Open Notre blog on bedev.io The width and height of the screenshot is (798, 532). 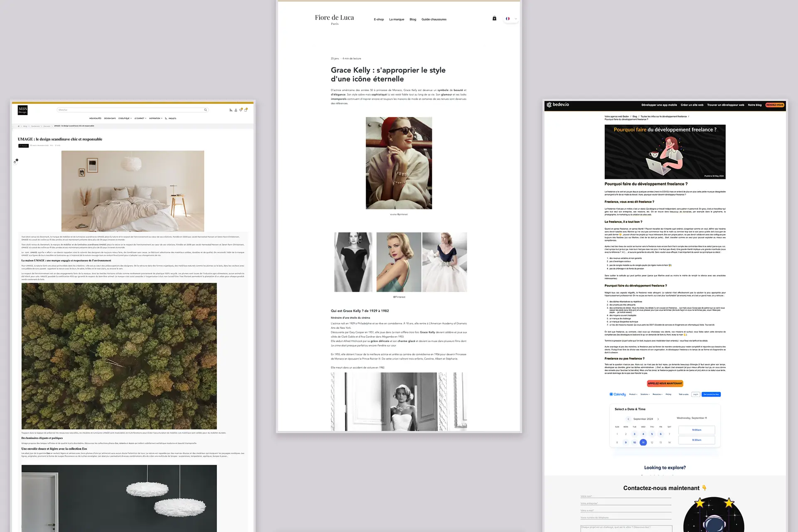pyautogui.click(x=755, y=105)
